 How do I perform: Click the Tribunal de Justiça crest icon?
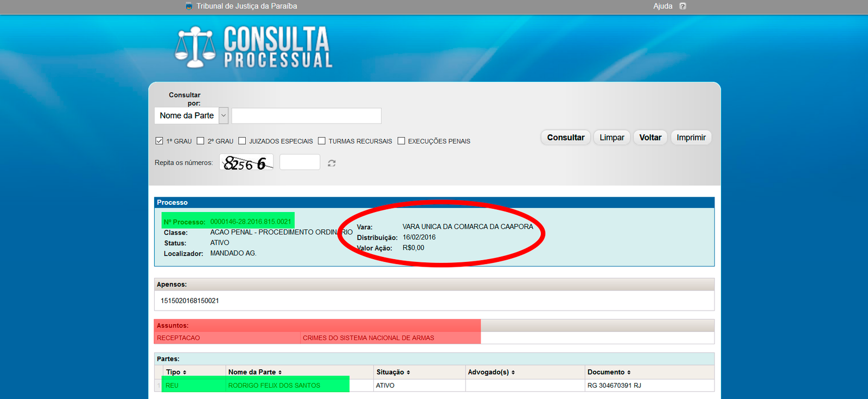click(189, 6)
